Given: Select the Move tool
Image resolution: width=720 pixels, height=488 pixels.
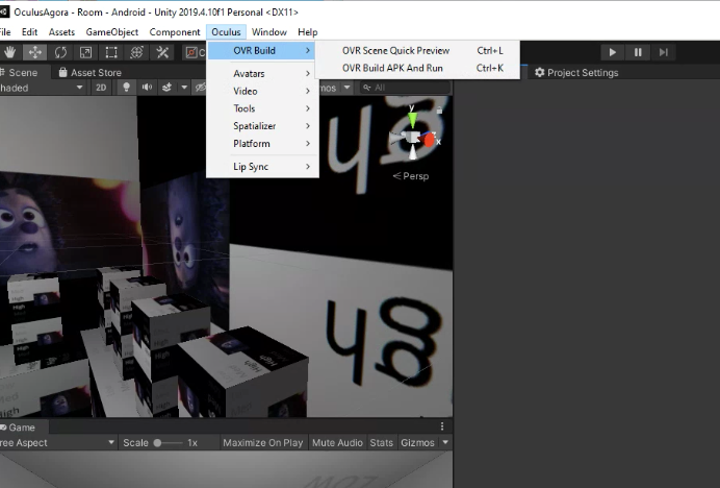Looking at the screenshot, I should (35, 52).
